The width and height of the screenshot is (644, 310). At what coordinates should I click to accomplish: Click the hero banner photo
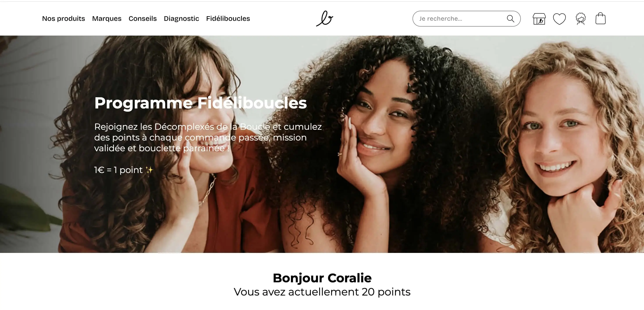pos(322,144)
